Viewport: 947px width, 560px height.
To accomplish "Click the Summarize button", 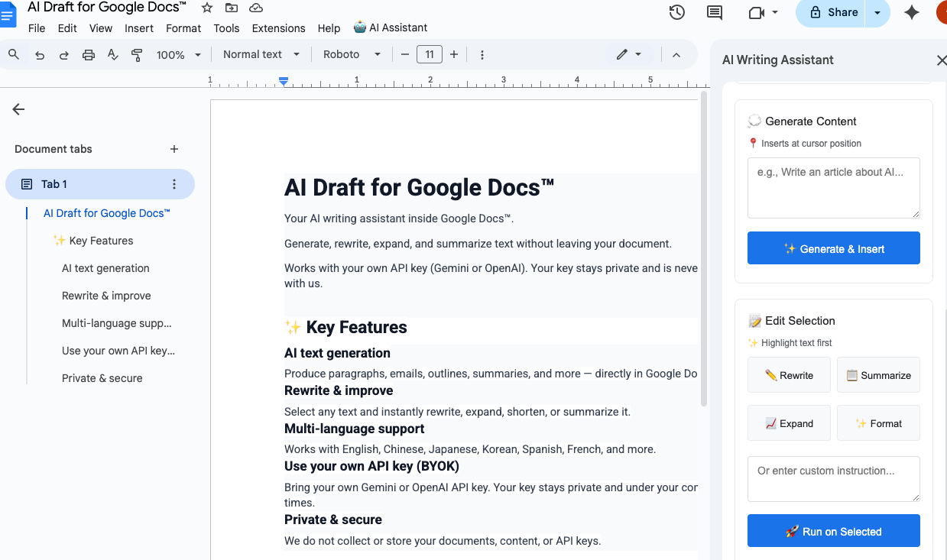I will (x=878, y=375).
